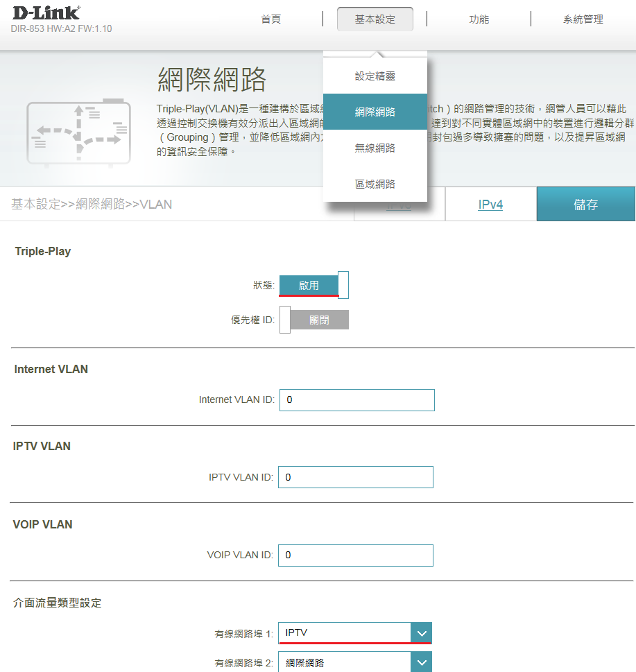Open the 首頁 menu
The width and height of the screenshot is (636, 672).
[270, 19]
